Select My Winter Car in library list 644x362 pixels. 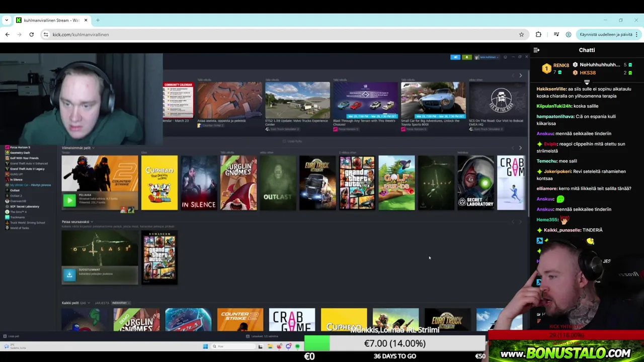pyautogui.click(x=30, y=185)
